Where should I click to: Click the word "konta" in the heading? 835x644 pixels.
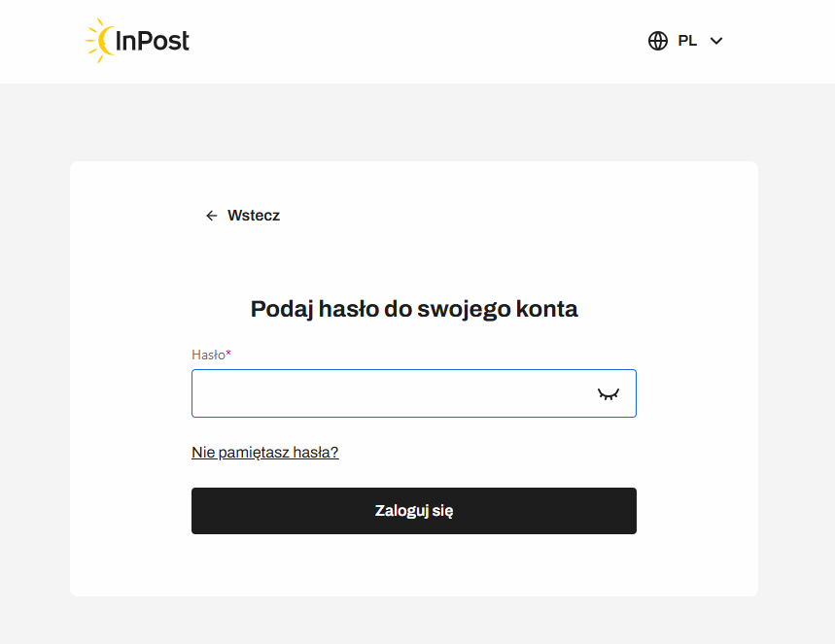(547, 309)
